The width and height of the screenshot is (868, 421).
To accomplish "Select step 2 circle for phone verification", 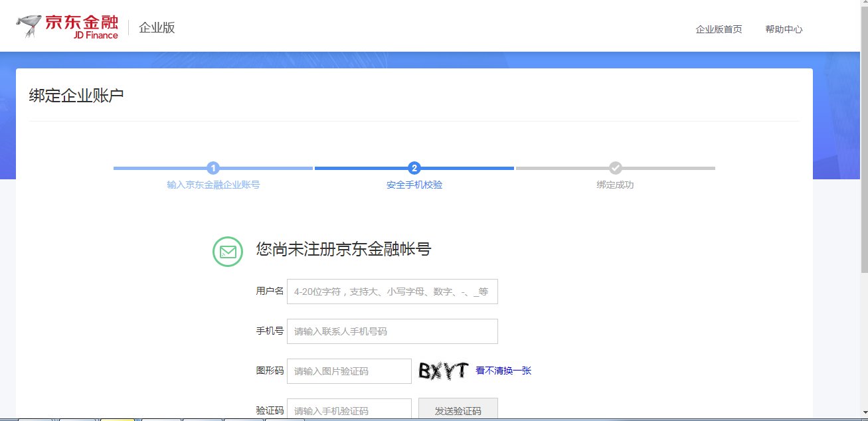I will (413, 168).
